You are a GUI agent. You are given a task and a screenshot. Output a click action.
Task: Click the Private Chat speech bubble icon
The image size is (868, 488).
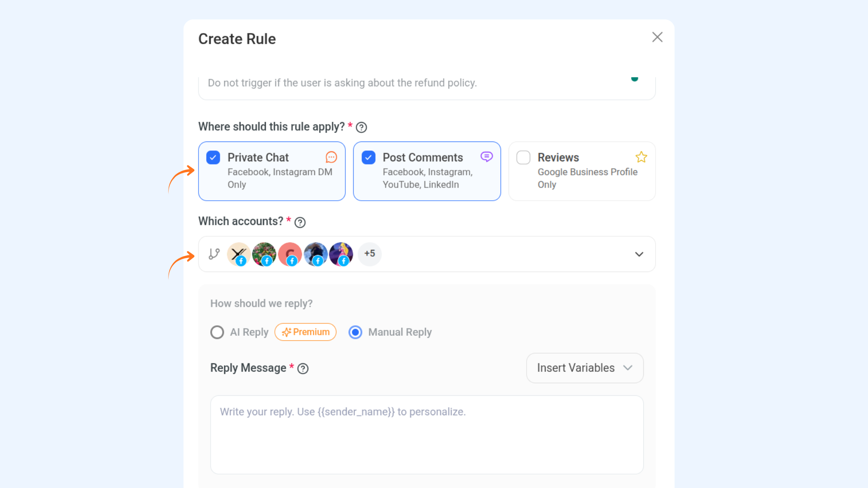[331, 157]
